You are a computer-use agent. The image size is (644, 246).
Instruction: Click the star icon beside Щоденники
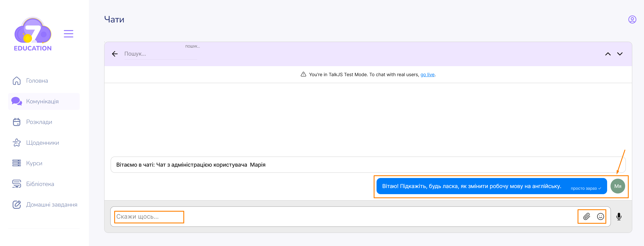(17, 142)
